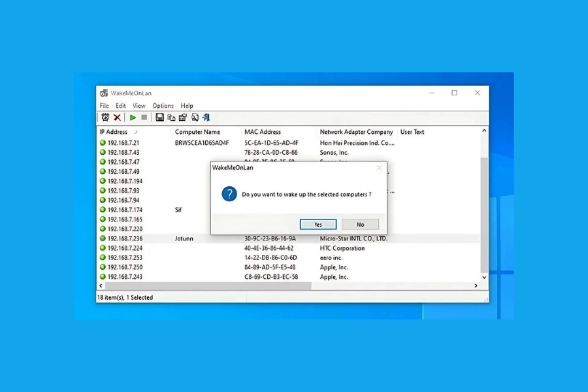Select the row with IP 192.168.7.220
Viewport: 588px width, 392px height.
click(x=154, y=229)
